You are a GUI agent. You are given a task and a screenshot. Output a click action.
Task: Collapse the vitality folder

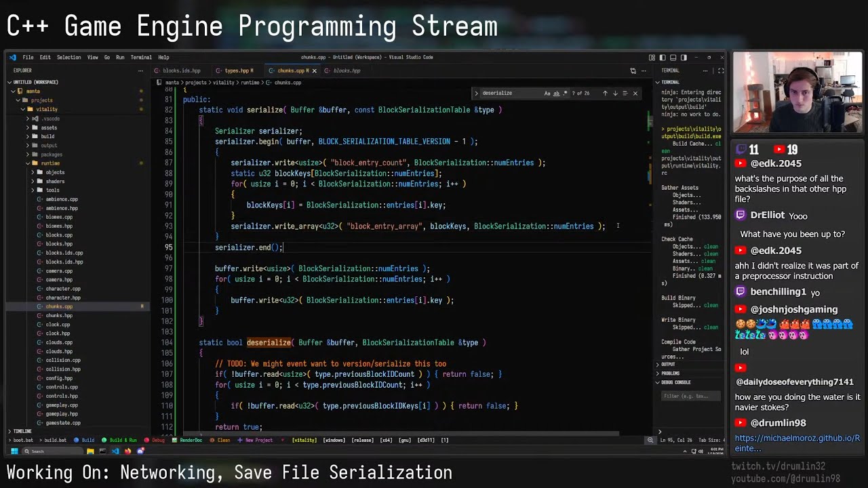pos(22,109)
